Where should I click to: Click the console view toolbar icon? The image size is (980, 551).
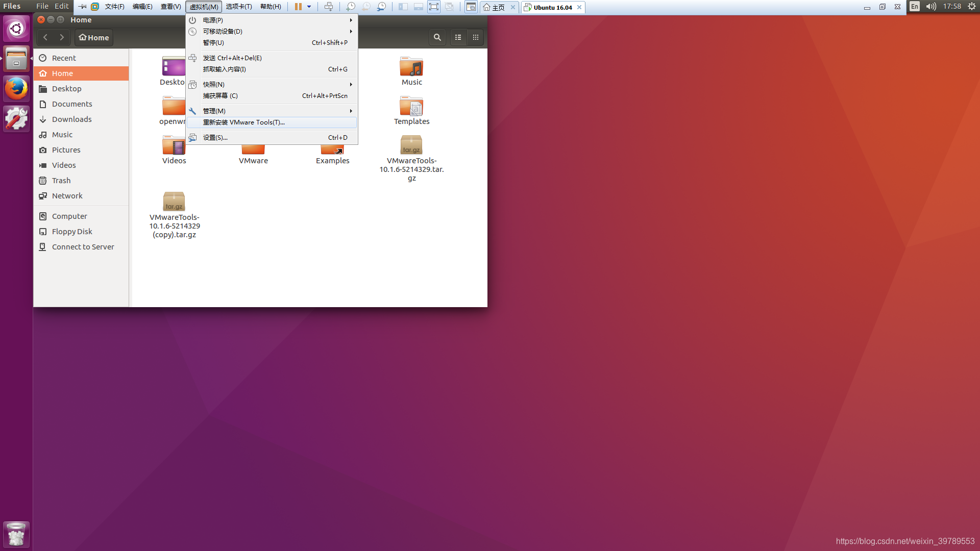(x=471, y=7)
